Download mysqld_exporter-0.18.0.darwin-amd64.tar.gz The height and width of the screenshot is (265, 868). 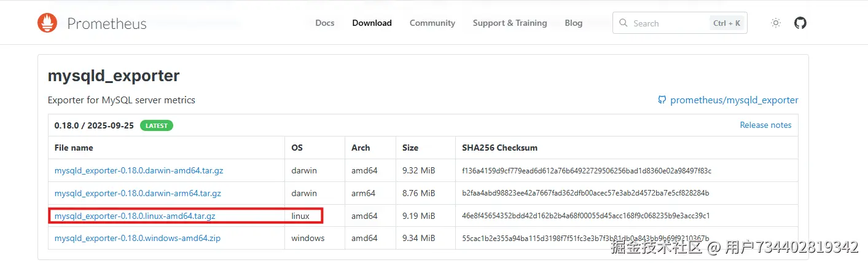point(139,170)
